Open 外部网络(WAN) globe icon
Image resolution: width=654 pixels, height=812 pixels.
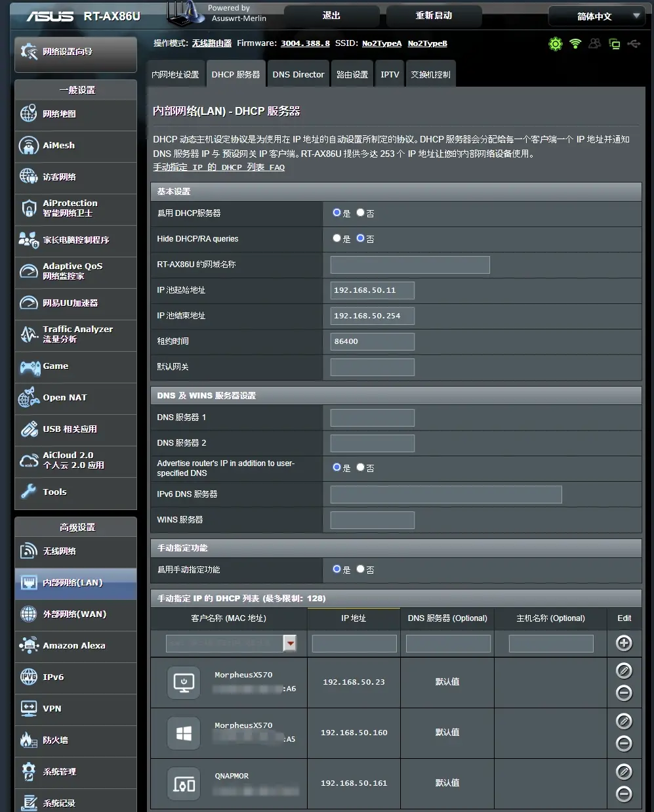click(x=29, y=614)
